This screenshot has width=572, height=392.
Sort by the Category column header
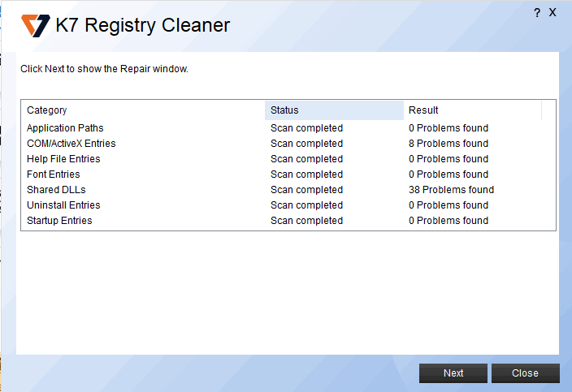[x=143, y=110]
